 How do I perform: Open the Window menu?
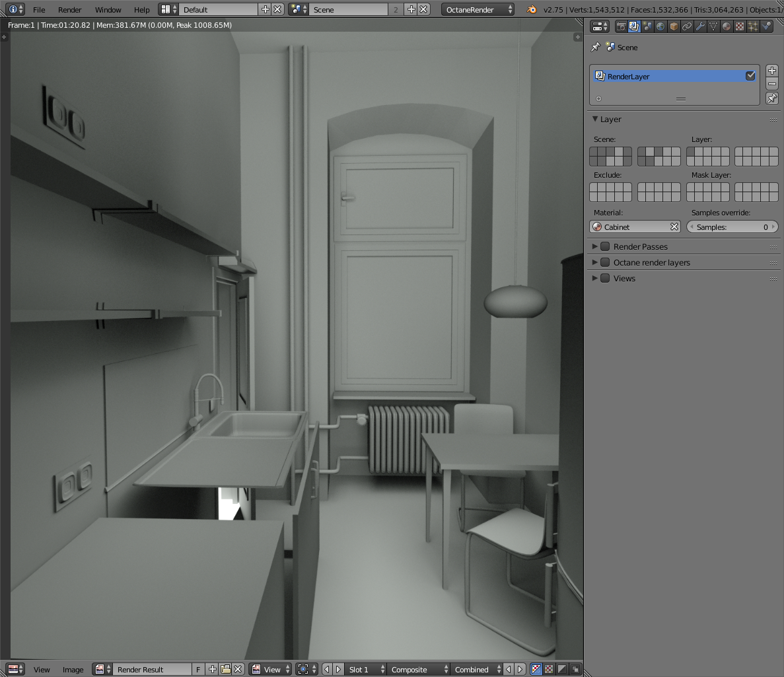[x=108, y=9]
